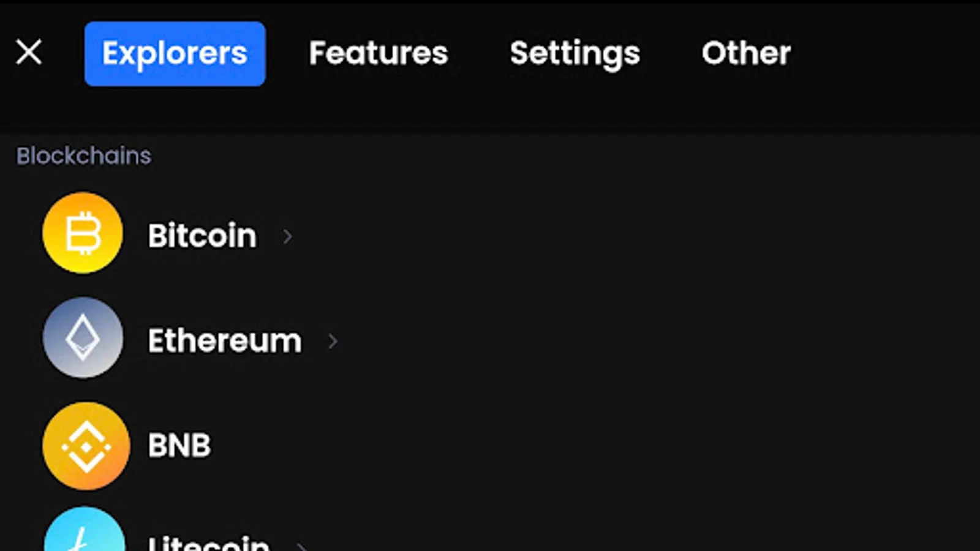Switch to the Explorers tab

175,53
